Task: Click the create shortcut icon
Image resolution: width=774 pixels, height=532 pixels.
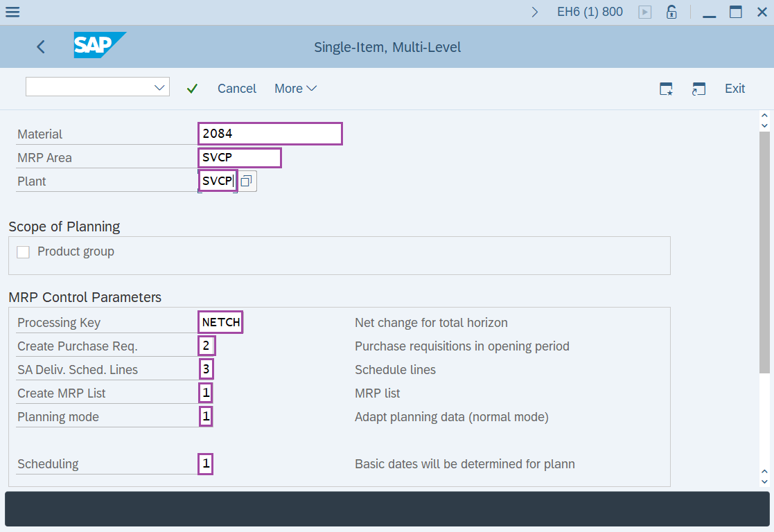Action: pos(665,89)
